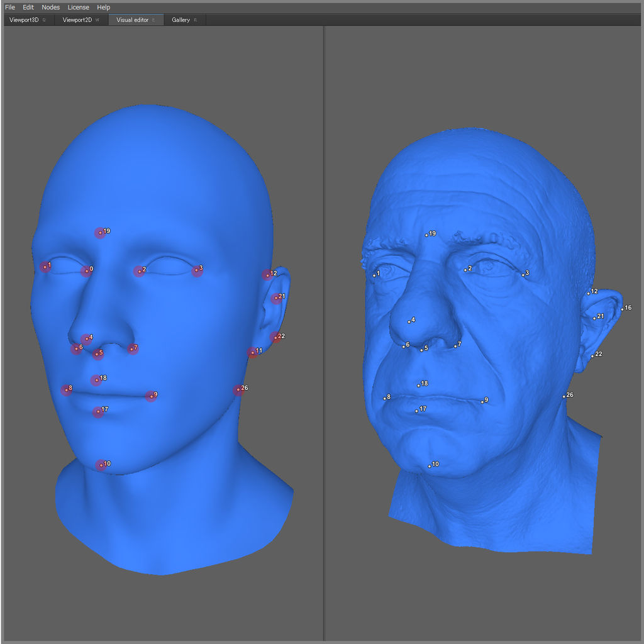This screenshot has height=644, width=644.
Task: Select landmark point 19 on left base model
Action: 100,233
